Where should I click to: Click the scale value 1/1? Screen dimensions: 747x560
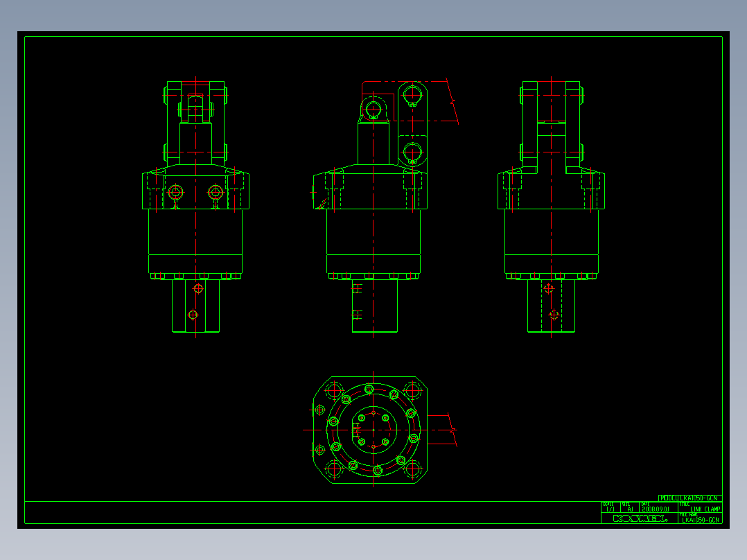[610, 509]
